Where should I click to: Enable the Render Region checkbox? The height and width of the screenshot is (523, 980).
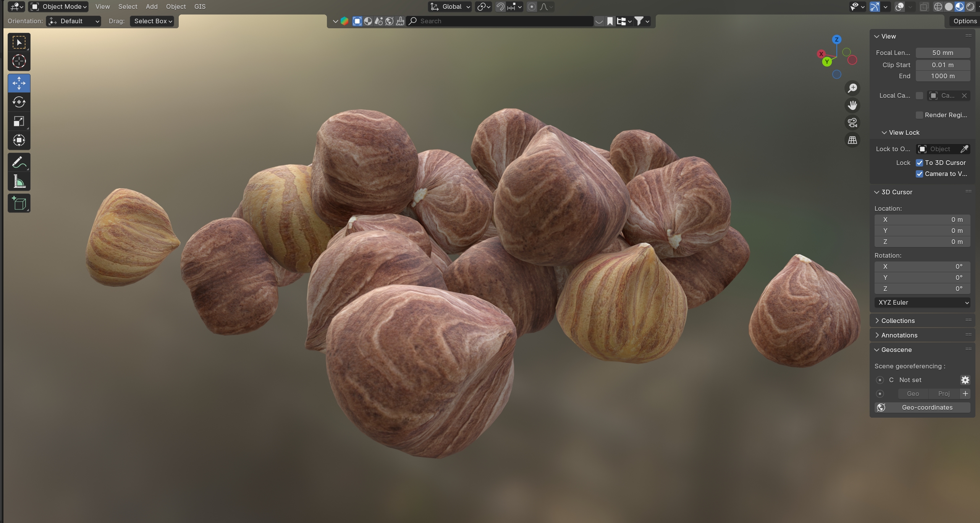point(920,115)
